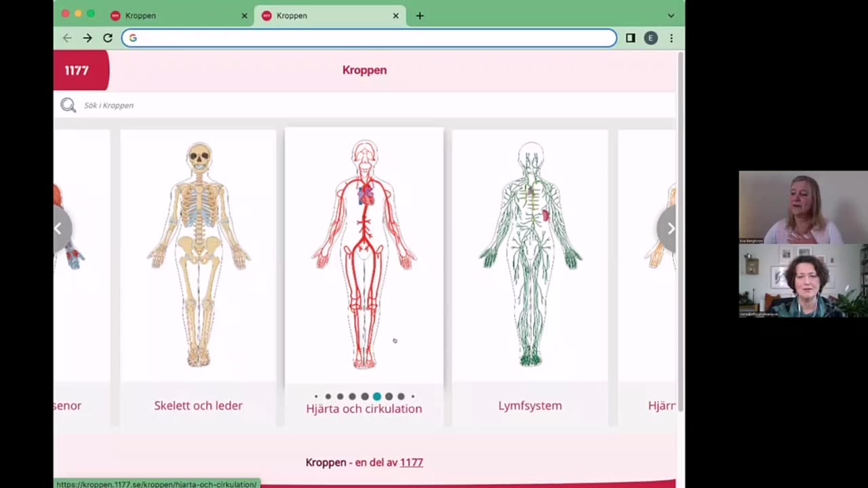Close the second, active Kroppen tab
Viewport: 868px width, 488px height.
(396, 16)
